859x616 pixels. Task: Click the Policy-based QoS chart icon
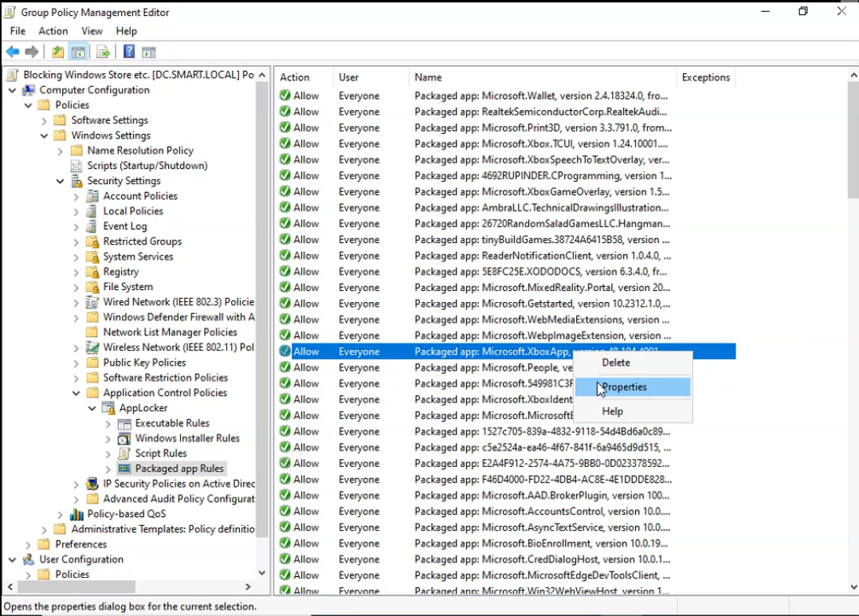(x=76, y=514)
